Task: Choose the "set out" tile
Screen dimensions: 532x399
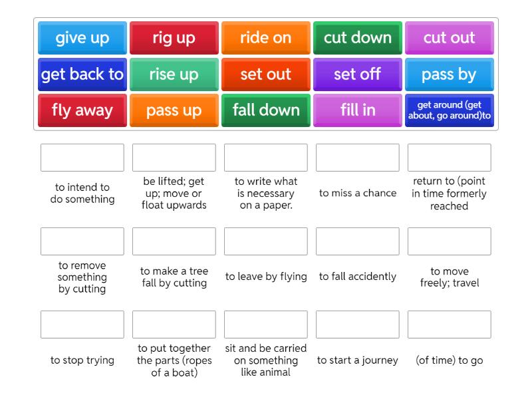Action: click(265, 74)
